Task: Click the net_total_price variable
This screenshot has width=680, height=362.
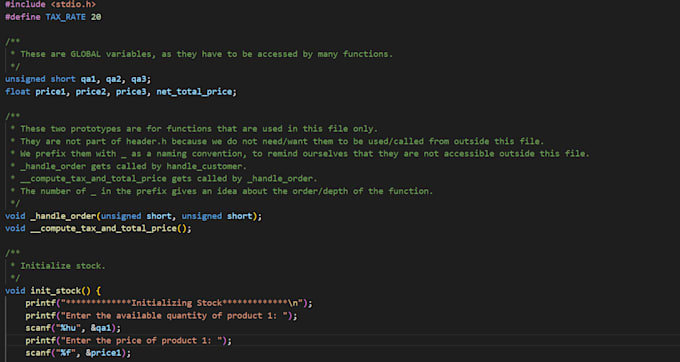Action: [x=194, y=92]
